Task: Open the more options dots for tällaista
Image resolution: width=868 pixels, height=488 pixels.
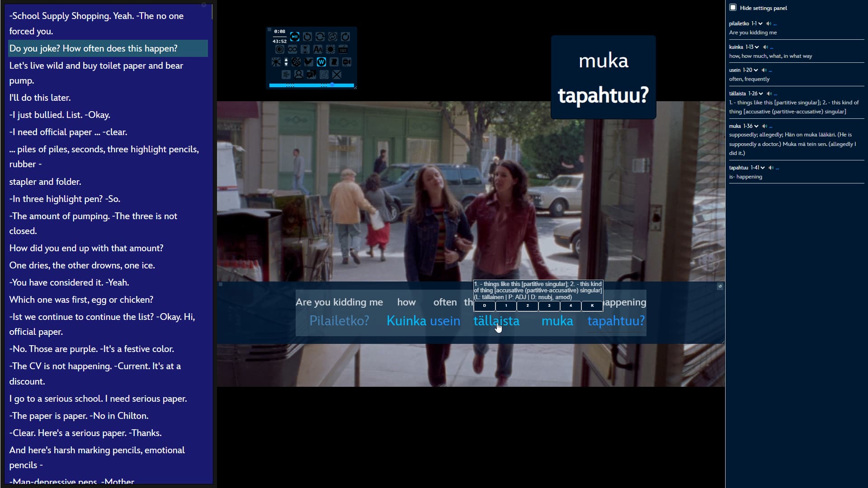Action: coord(775,94)
